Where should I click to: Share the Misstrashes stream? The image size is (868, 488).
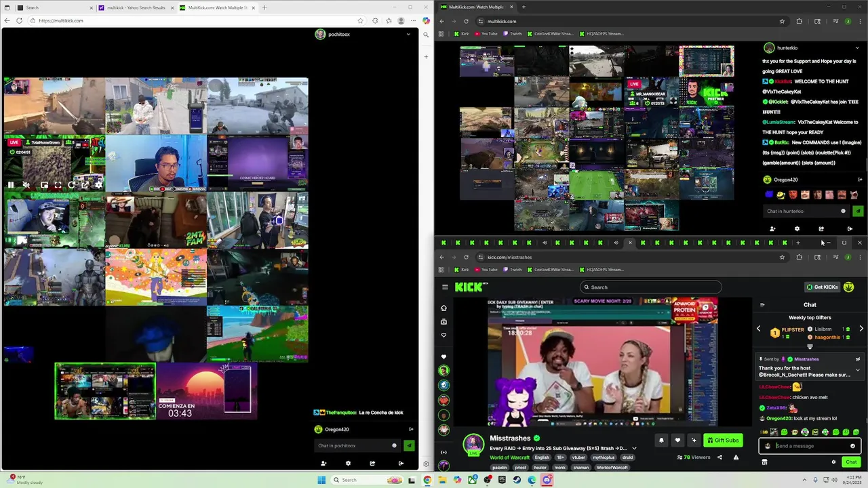tap(719, 457)
